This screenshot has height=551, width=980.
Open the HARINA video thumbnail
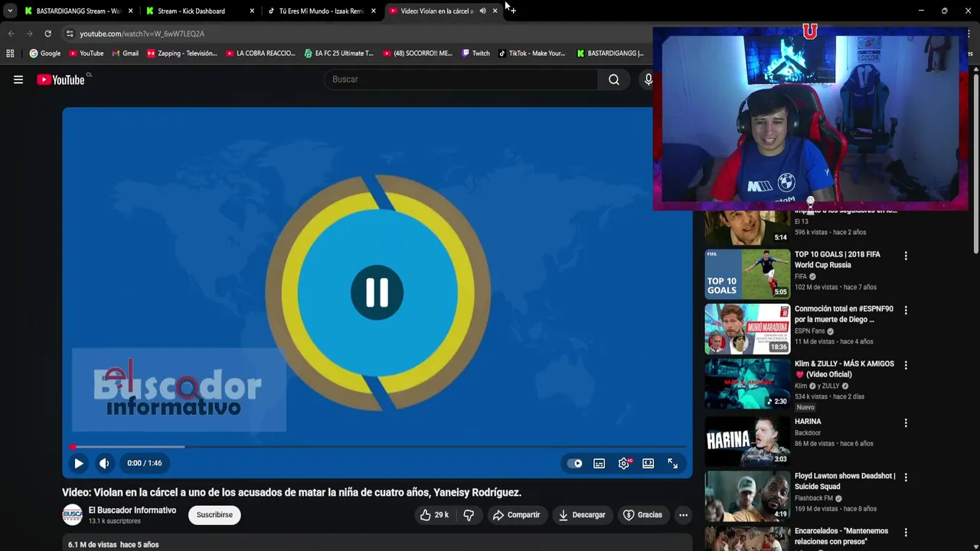pos(747,441)
